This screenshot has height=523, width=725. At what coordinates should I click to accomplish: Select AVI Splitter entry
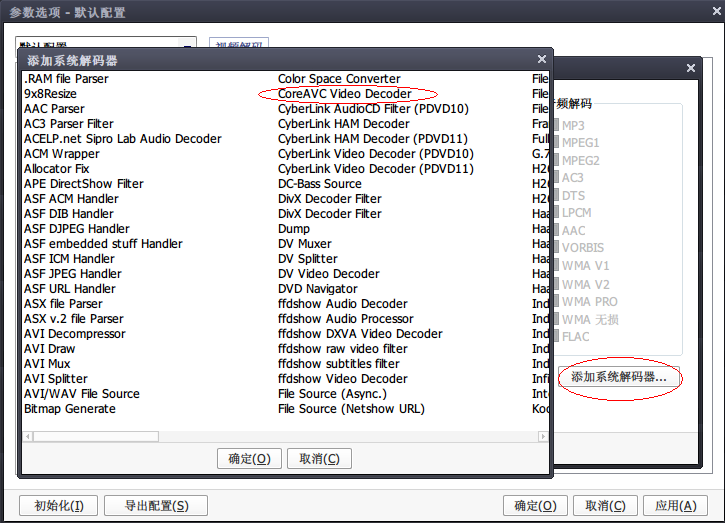(55, 379)
